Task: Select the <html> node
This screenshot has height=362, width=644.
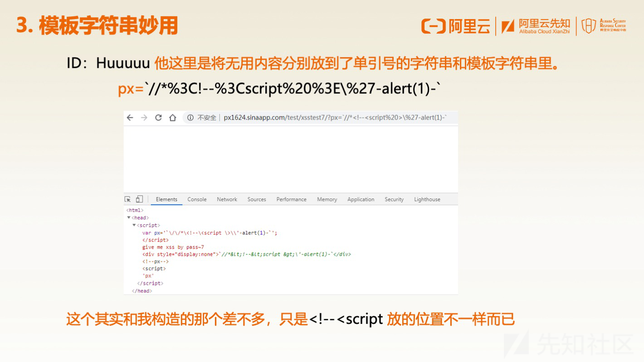Action: (135, 210)
